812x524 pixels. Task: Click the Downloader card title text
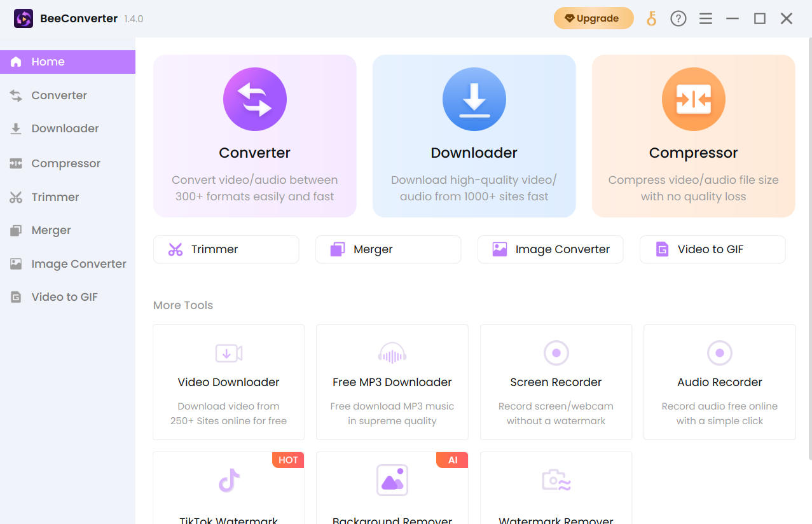474,153
